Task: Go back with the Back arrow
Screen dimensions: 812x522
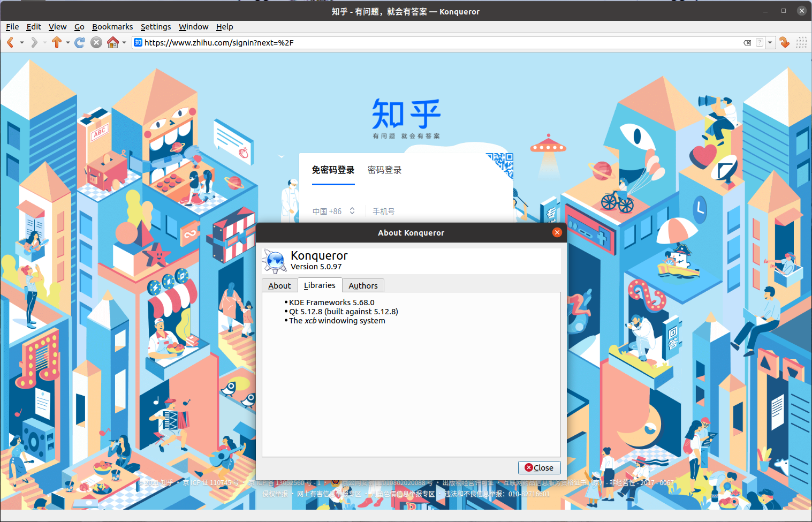Action: point(10,42)
